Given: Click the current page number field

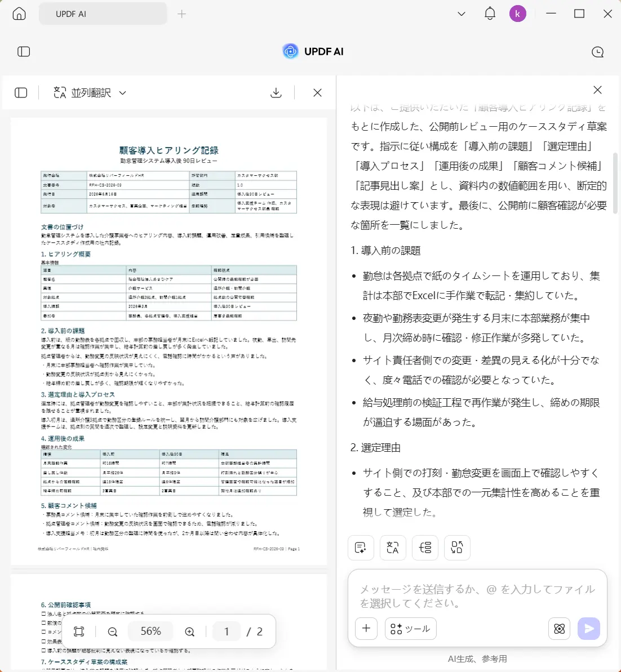Looking at the screenshot, I should click(227, 631).
